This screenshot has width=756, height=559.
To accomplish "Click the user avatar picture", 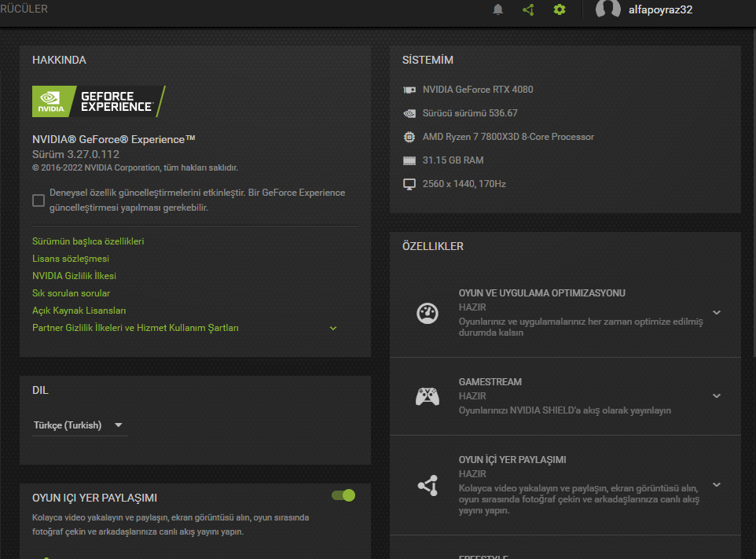I will pos(608,9).
